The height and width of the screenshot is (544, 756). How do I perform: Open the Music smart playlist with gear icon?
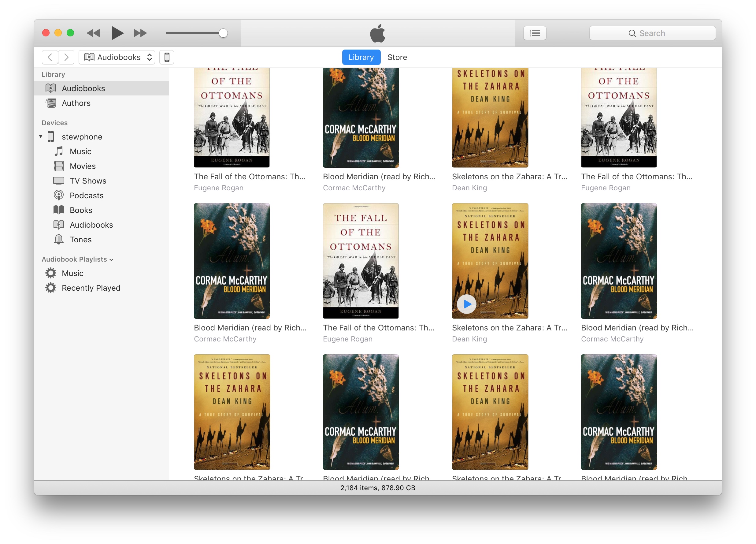coord(101,273)
